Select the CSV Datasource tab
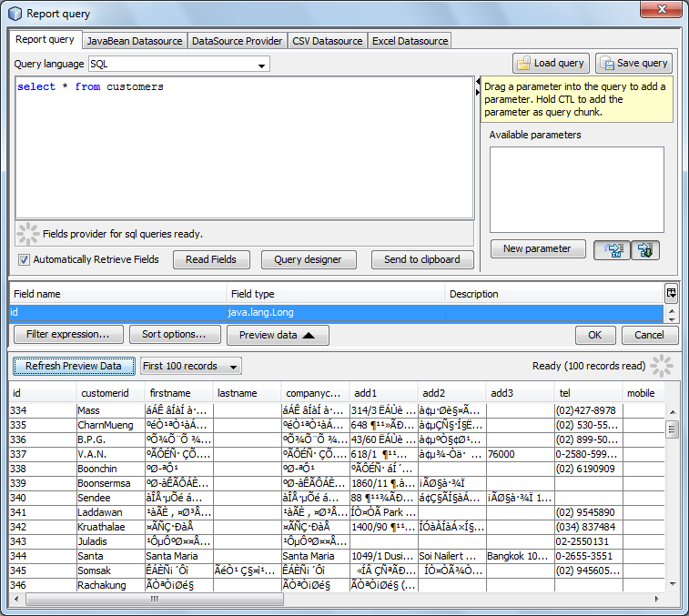Image resolution: width=689 pixels, height=616 pixels. pos(328,41)
